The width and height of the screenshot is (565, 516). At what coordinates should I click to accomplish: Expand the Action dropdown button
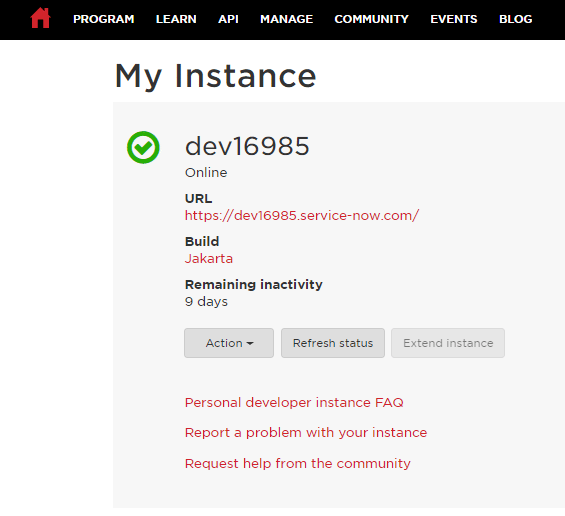pyautogui.click(x=229, y=343)
